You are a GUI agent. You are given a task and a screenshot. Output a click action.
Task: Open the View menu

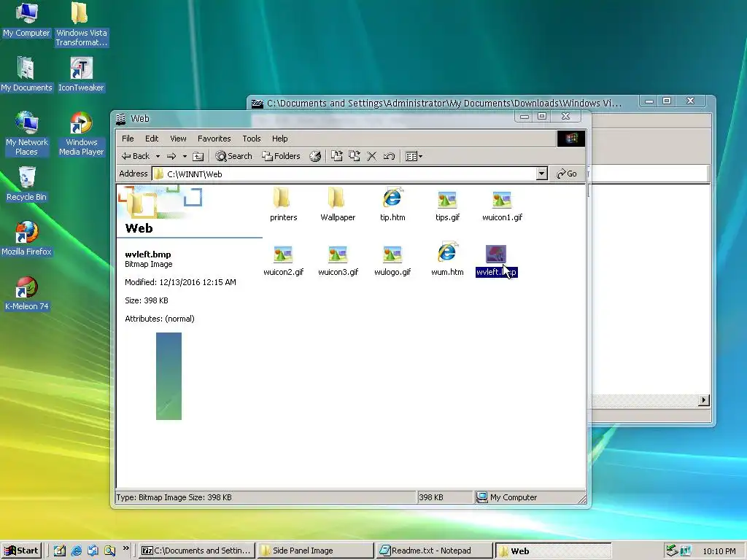point(178,139)
